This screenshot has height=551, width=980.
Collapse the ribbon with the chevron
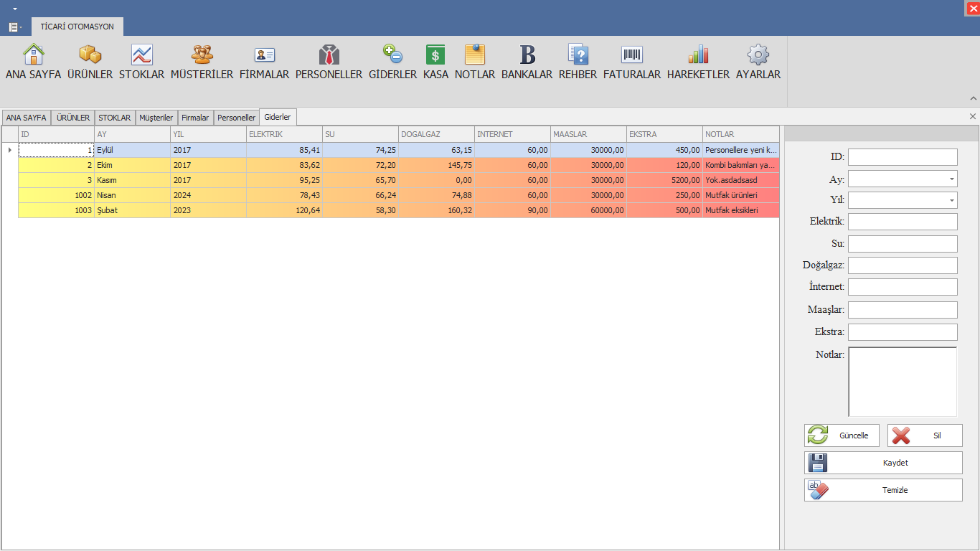(974, 99)
